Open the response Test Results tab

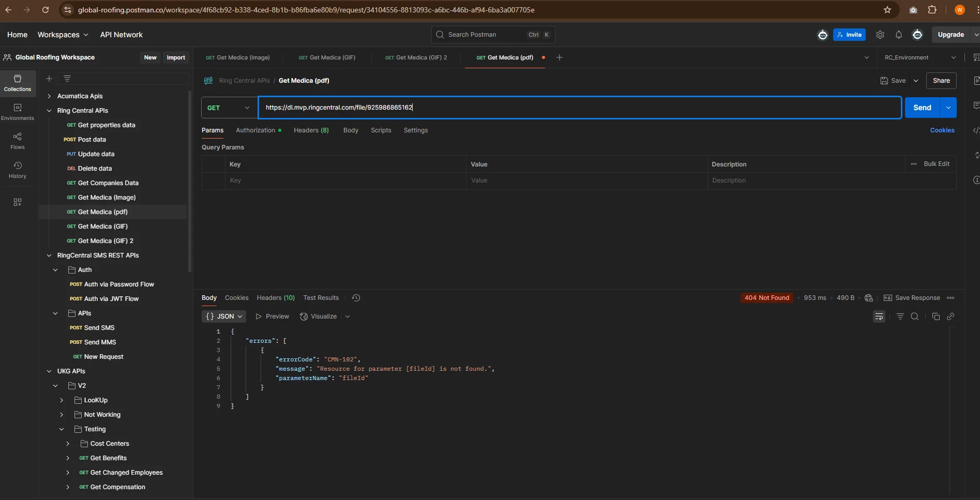pos(321,298)
